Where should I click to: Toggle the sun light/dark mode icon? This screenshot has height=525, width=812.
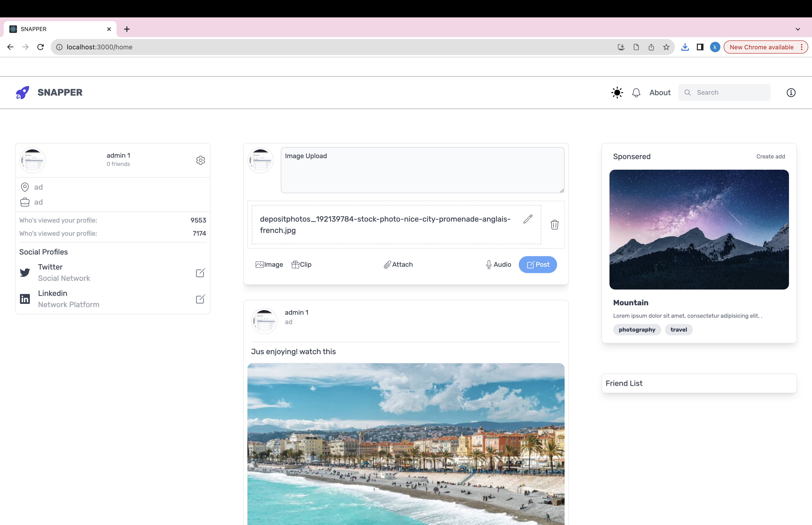[x=617, y=92]
